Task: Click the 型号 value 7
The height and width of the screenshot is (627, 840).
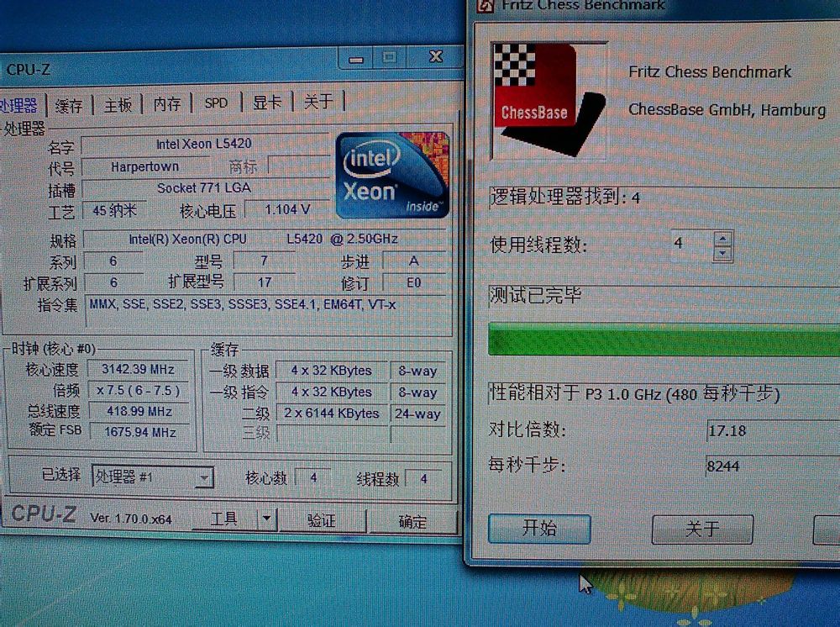Action: tap(264, 261)
